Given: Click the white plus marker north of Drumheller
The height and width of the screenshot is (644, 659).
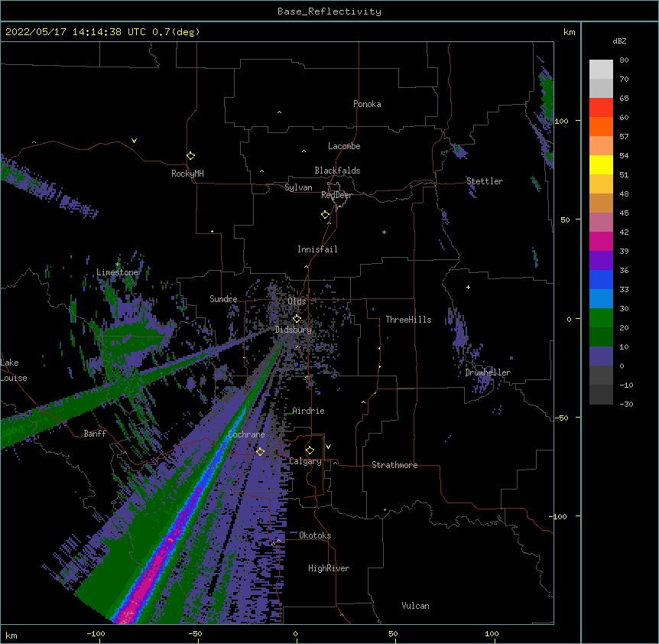Looking at the screenshot, I should point(468,287).
